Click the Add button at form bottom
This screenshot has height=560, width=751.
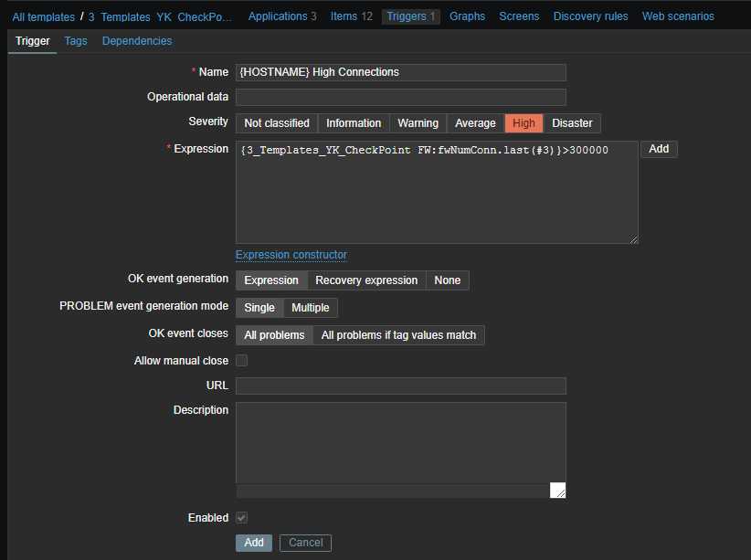coord(254,543)
